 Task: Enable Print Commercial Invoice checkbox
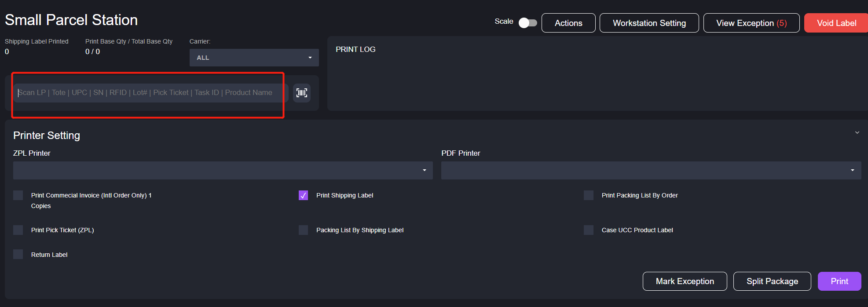tap(18, 195)
